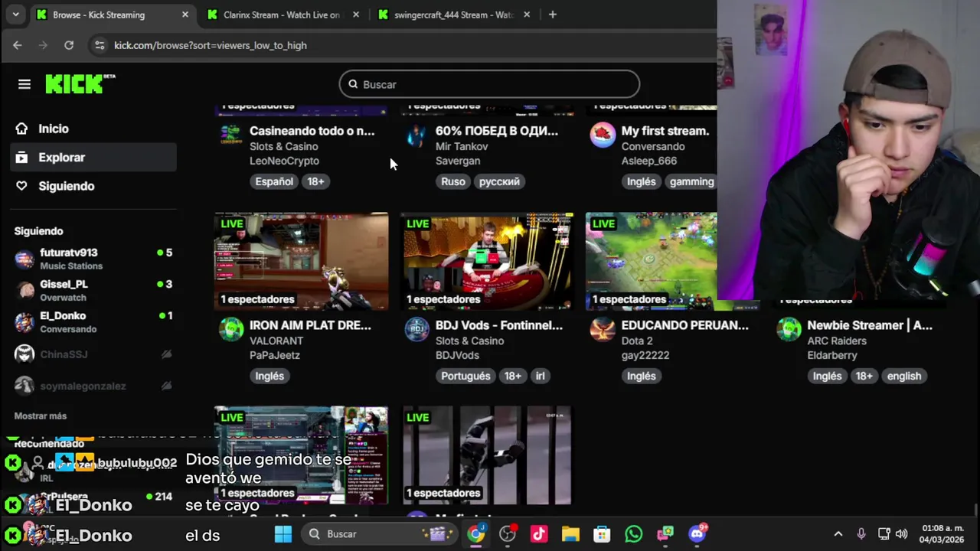
Task: Click the site information icon in address bar
Action: 99,45
